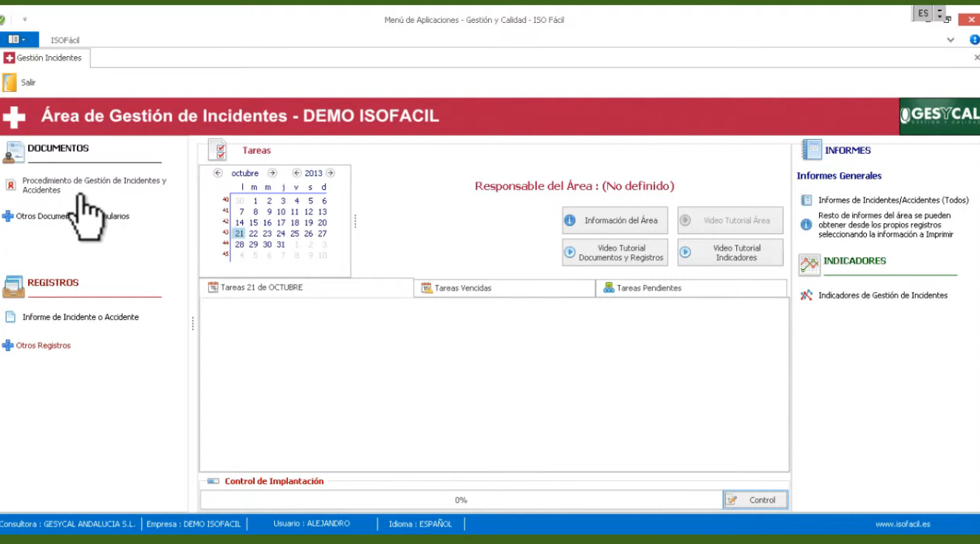
Task: Collapse the ribbon with the chevron arrow
Action: pyautogui.click(x=950, y=40)
